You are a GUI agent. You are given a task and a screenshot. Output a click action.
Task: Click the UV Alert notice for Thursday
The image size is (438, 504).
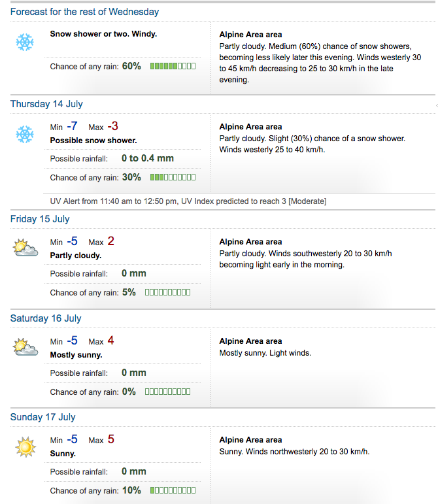pos(188,201)
